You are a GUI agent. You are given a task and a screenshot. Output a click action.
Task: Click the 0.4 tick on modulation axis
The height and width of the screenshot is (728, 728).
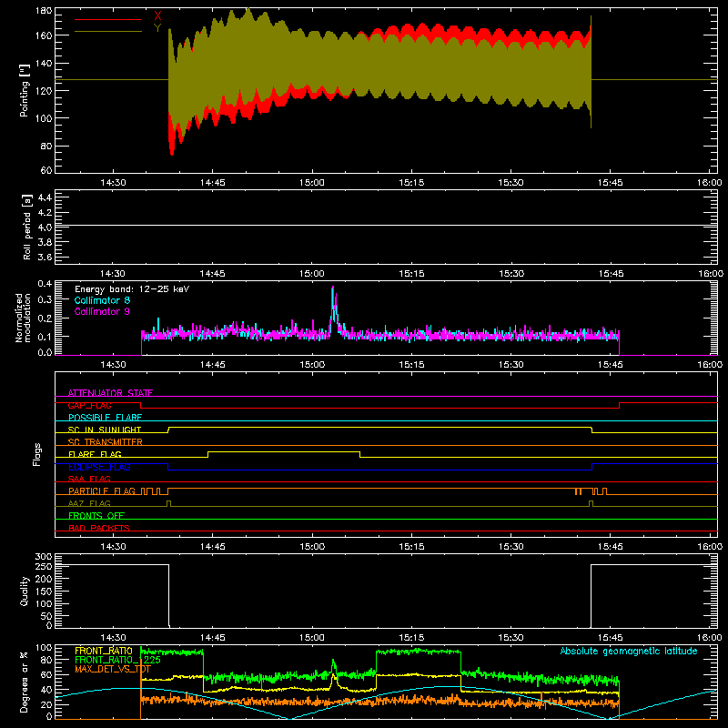[x=45, y=284]
